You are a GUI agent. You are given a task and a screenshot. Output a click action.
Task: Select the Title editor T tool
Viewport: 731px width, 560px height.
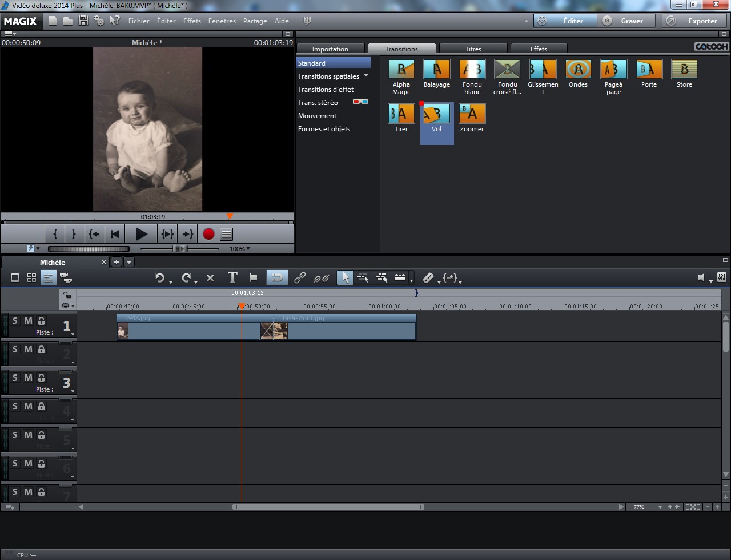click(232, 278)
